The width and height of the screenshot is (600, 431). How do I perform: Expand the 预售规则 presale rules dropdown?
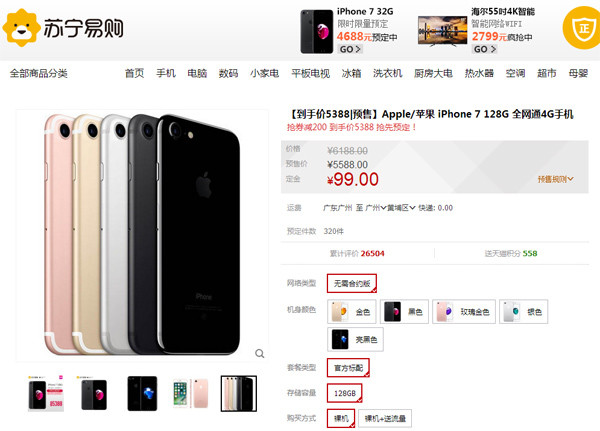click(555, 179)
